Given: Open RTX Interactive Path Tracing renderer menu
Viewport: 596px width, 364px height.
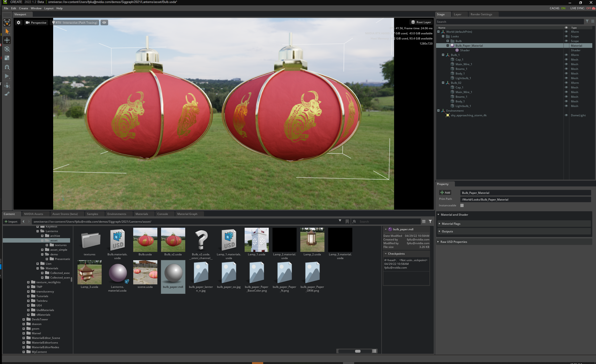Looking at the screenshot, I should [x=75, y=23].
